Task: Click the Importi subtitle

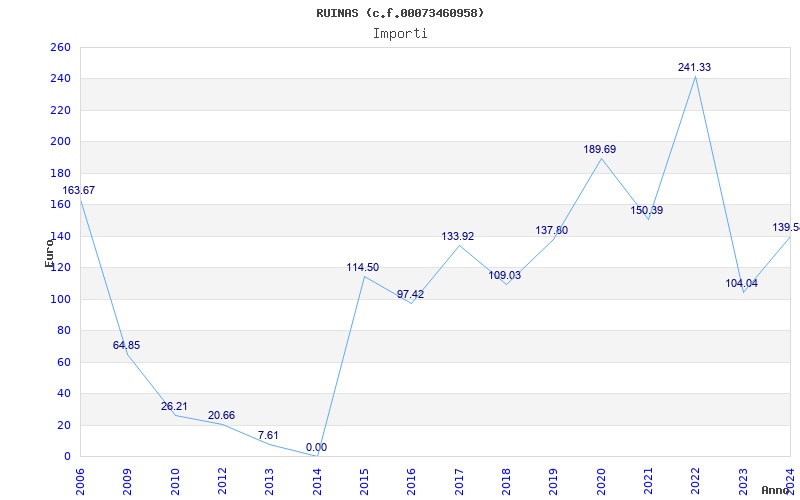Action: [x=400, y=34]
